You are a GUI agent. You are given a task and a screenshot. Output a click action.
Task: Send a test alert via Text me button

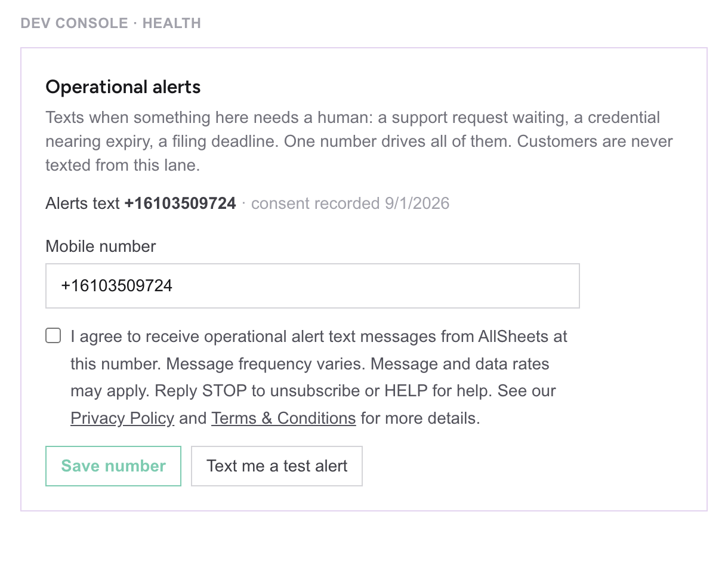pos(277,466)
